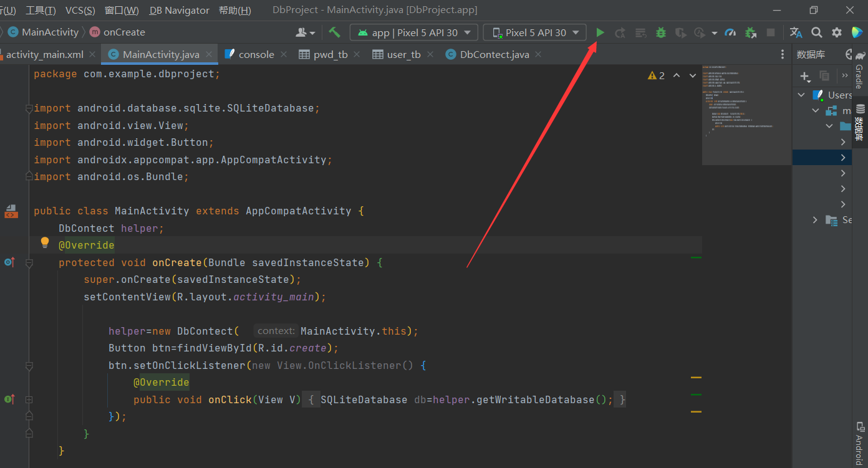Screen dimensions: 868x468
Task: Click the duplicate icon in database panel
Action: click(824, 75)
